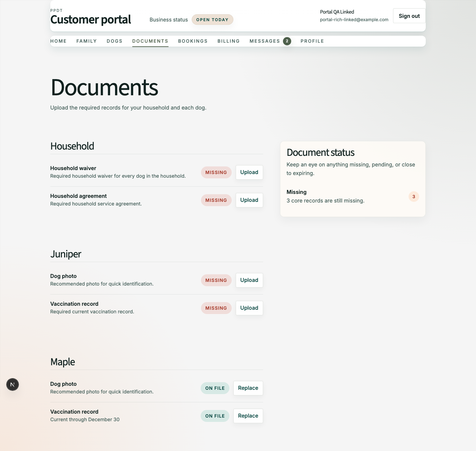Replace Maple's vaccination record
The height and width of the screenshot is (451, 476).
248,416
